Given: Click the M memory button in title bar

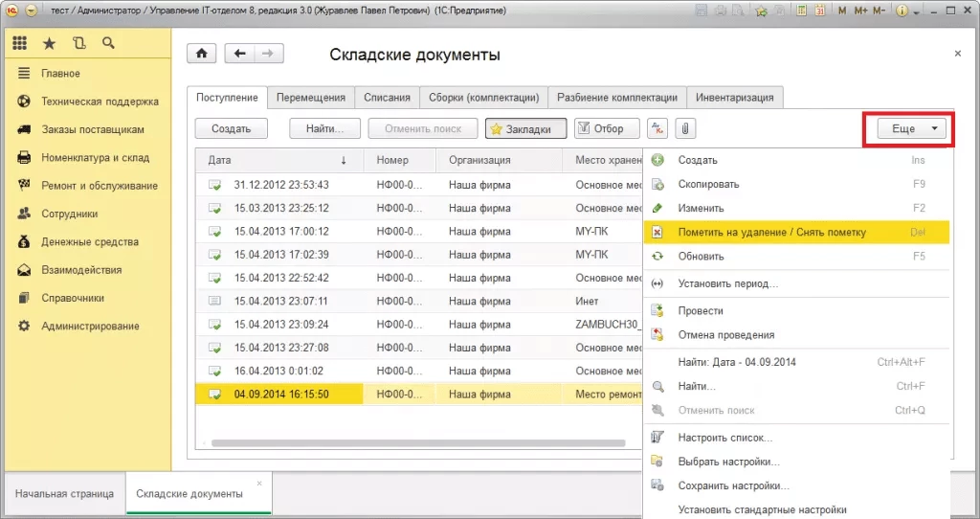Looking at the screenshot, I should click(842, 11).
